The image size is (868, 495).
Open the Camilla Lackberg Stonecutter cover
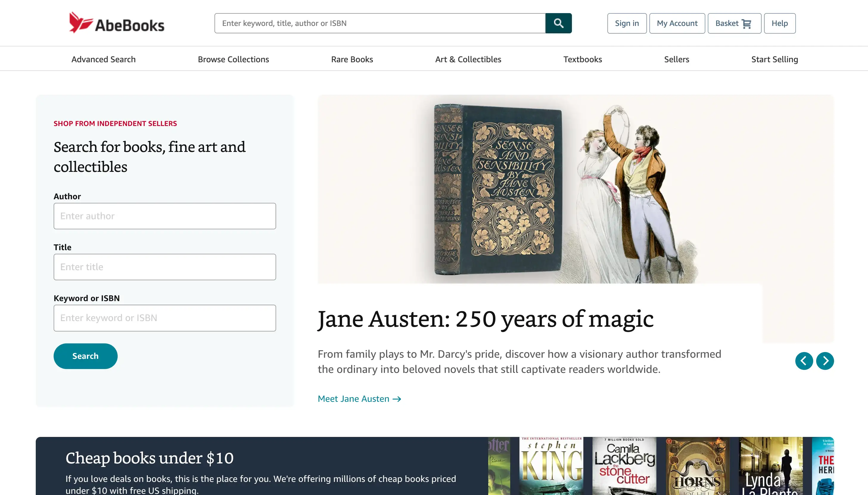(x=624, y=466)
